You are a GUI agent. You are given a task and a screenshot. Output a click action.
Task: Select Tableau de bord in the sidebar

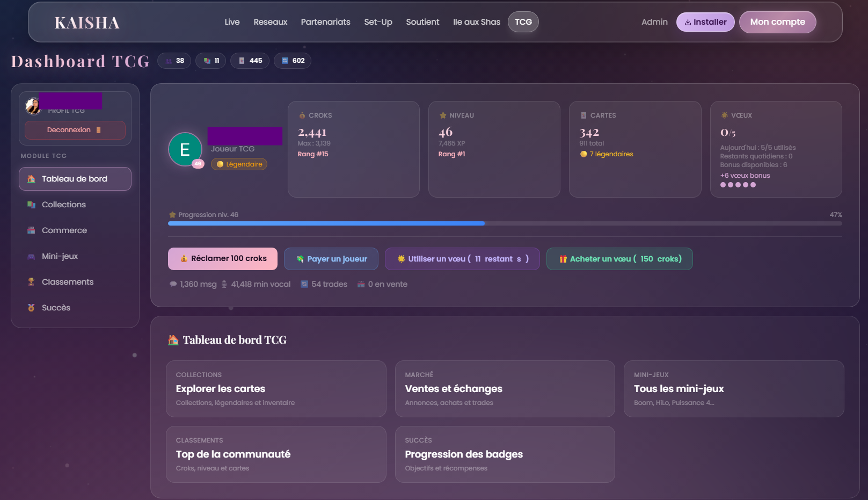[75, 179]
